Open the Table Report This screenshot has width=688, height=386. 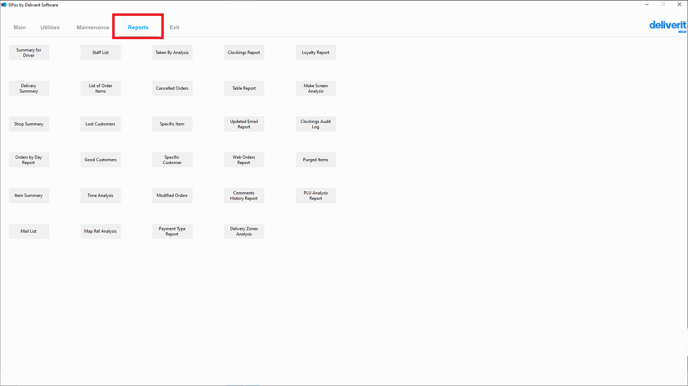tap(244, 88)
